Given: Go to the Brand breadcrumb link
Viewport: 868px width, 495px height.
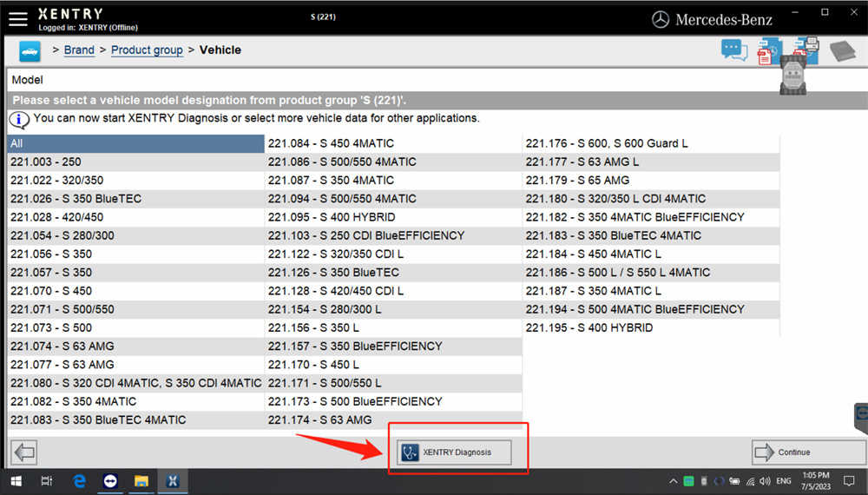Looking at the screenshot, I should point(79,50).
